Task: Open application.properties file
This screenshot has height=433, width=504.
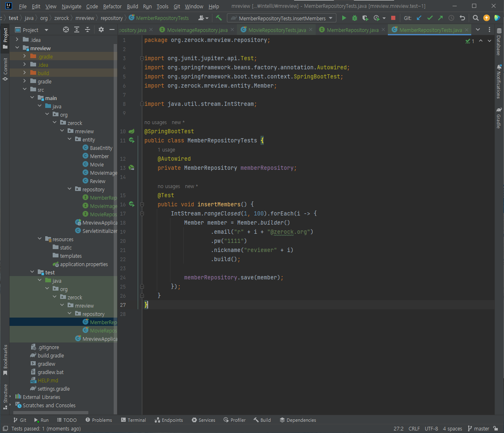Action: click(84, 264)
